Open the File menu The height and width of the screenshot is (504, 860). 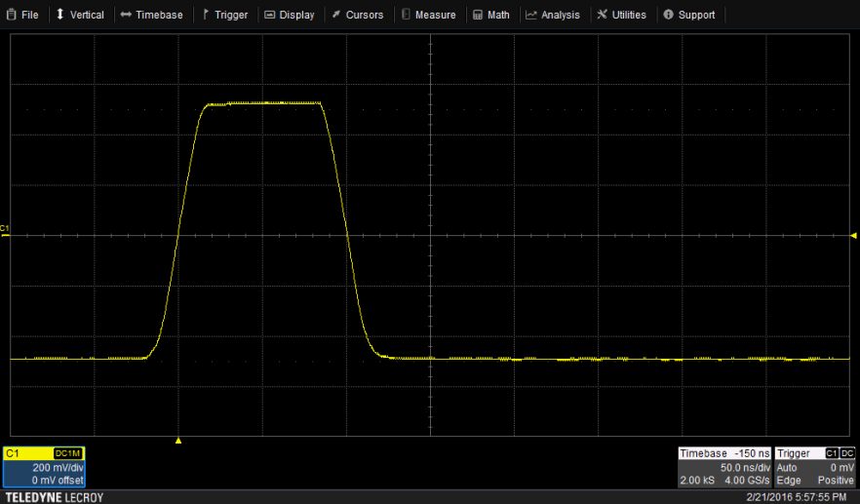tap(21, 15)
